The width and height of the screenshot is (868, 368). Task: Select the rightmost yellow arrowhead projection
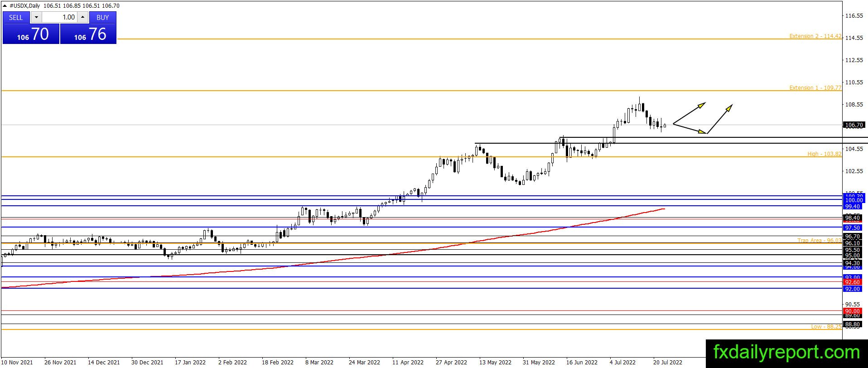tap(729, 107)
